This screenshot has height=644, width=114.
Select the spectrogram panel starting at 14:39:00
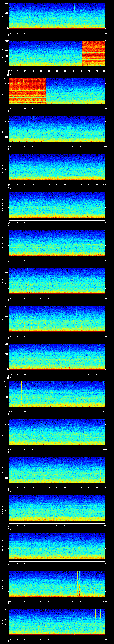[x=57, y=394]
